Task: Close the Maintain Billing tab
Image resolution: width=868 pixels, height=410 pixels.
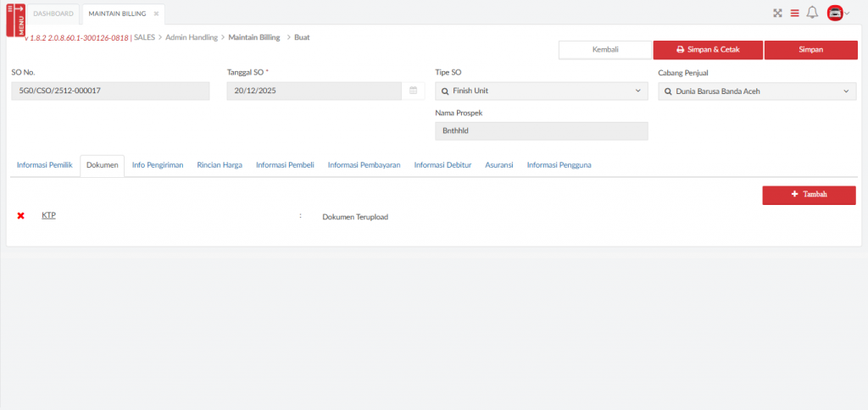Action: (x=156, y=14)
